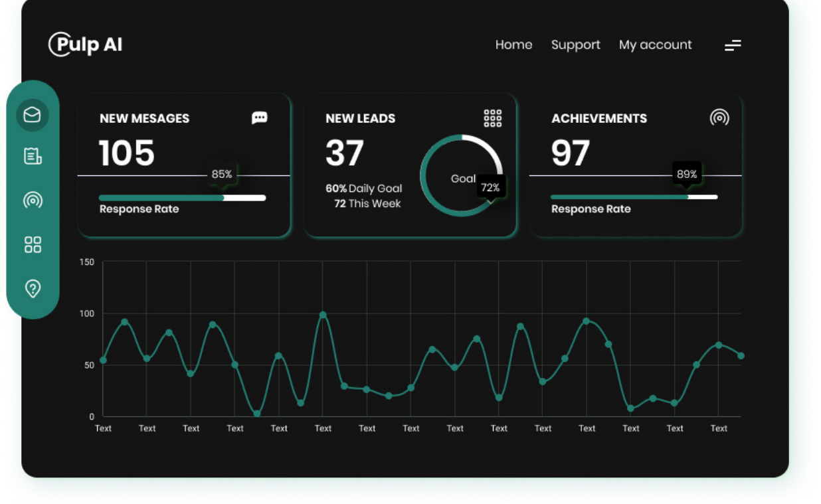Click the broadcast icon in the sidebar
The width and height of the screenshot is (821, 504).
pos(33,201)
